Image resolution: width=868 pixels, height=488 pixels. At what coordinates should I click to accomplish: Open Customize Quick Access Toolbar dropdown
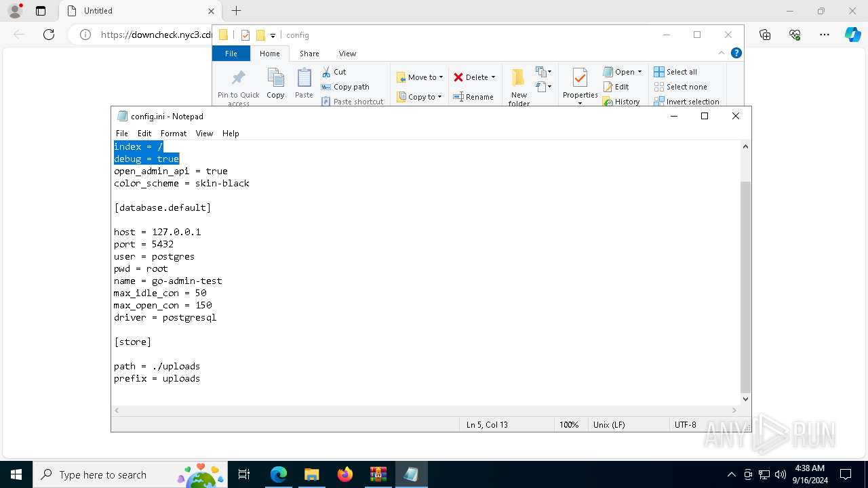point(273,35)
